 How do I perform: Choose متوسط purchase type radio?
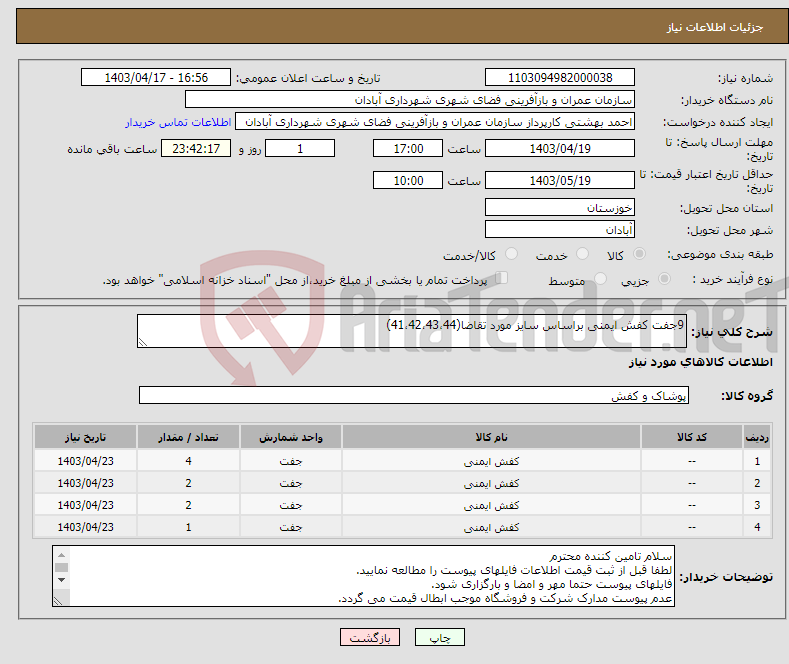[x=600, y=279]
